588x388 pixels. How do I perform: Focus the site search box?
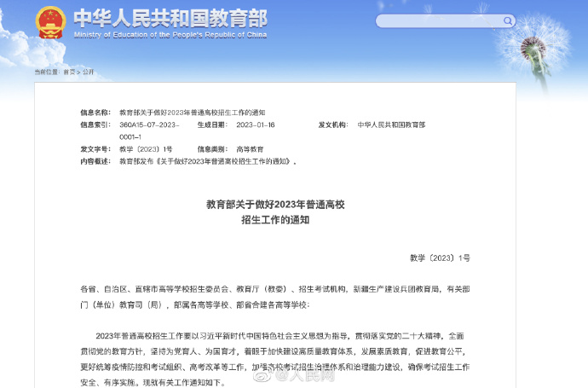pyautogui.click(x=446, y=21)
